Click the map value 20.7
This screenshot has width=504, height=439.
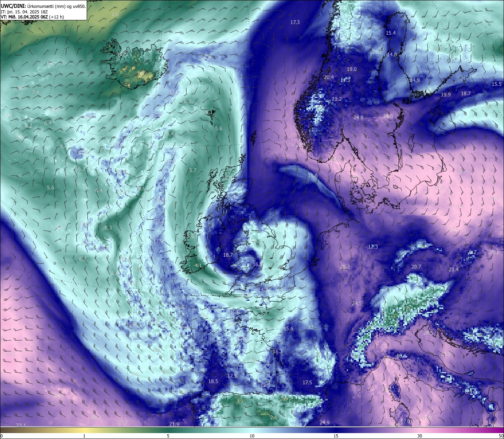coord(416,267)
